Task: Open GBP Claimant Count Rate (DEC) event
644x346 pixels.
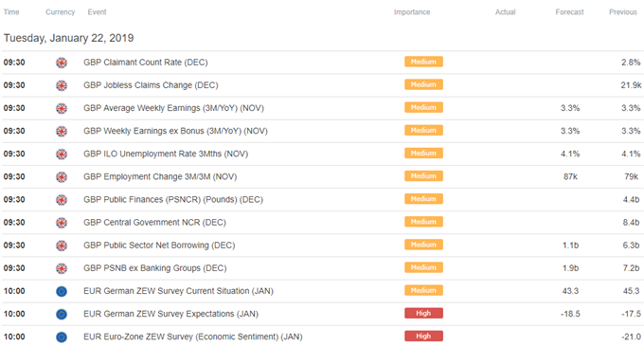Action: tap(146, 63)
